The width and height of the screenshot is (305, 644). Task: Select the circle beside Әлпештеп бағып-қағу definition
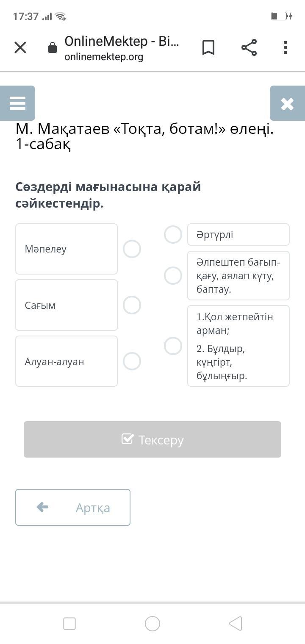click(173, 275)
